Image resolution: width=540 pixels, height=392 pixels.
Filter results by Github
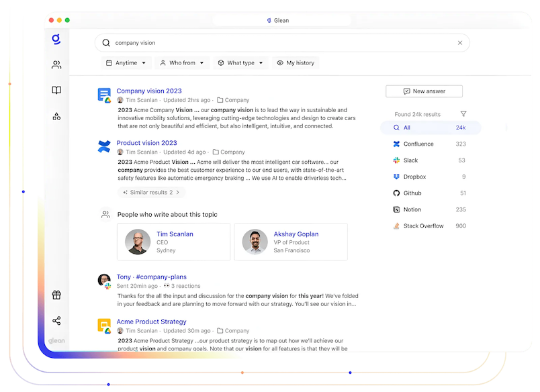pos(431,193)
